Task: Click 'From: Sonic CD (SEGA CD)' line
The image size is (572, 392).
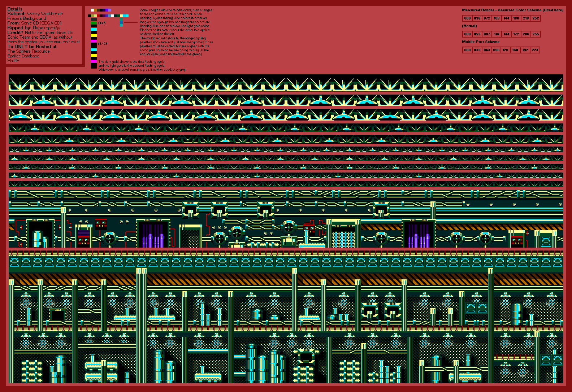Action: click(34, 23)
